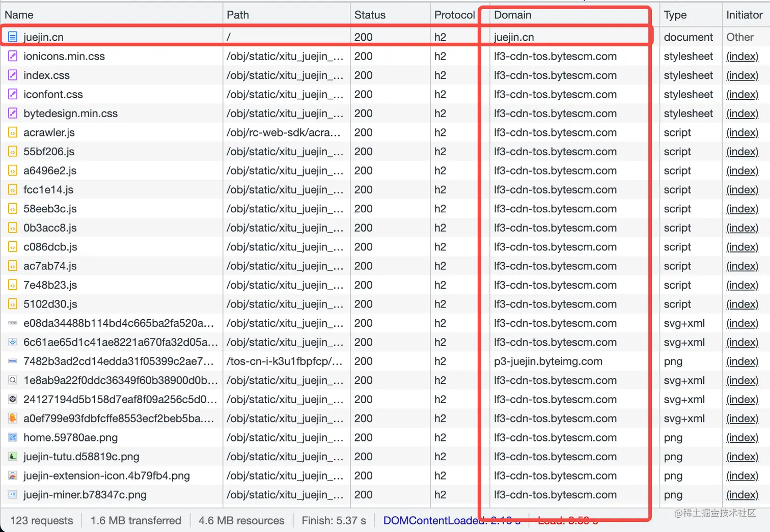Click the script icon beside 55bf206.js
Viewport: 770px width, 532px height.
point(13,152)
